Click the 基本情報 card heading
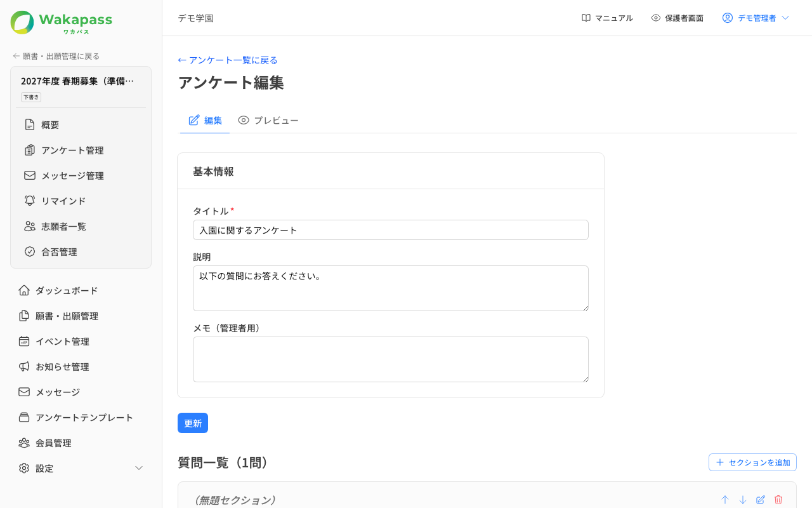 [213, 171]
